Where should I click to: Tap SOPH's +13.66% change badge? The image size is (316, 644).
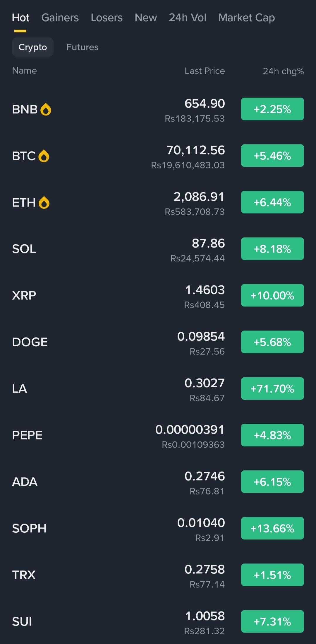pyautogui.click(x=272, y=528)
